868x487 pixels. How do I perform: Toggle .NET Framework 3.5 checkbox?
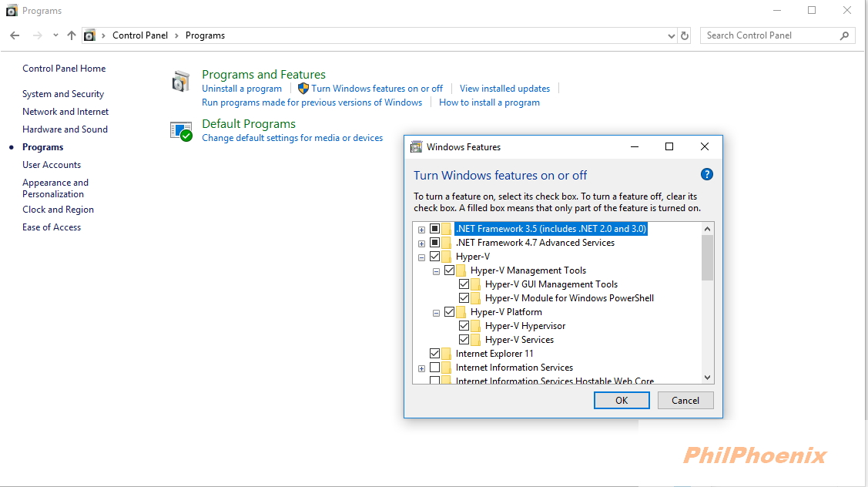[x=434, y=229]
